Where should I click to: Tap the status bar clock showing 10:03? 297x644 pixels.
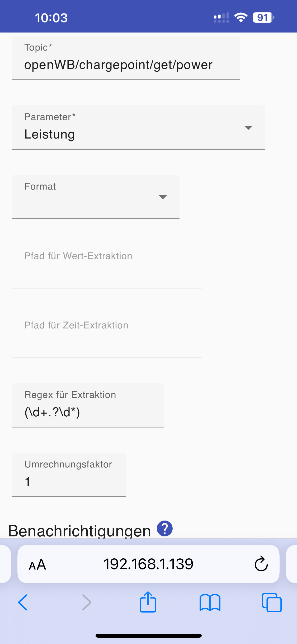point(51,18)
